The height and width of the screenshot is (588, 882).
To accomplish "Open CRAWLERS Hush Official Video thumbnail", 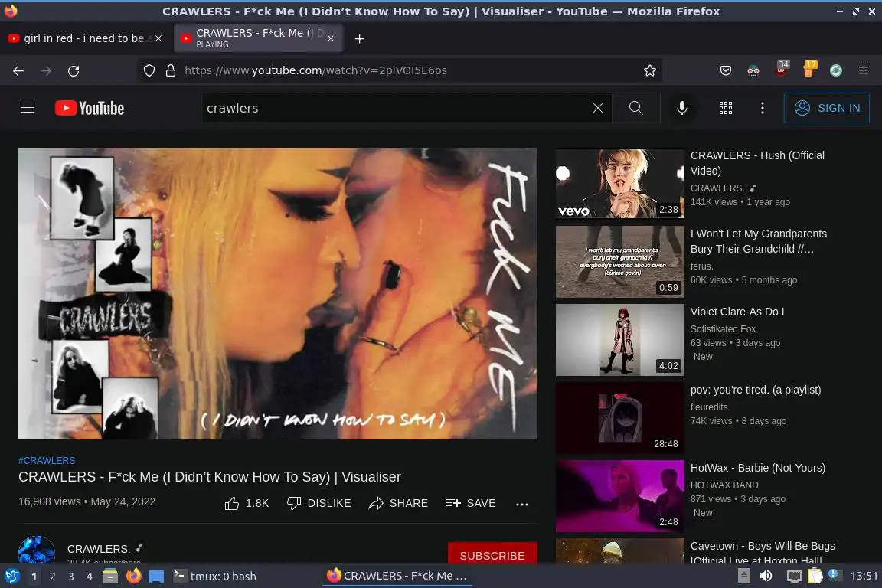I will coord(620,184).
